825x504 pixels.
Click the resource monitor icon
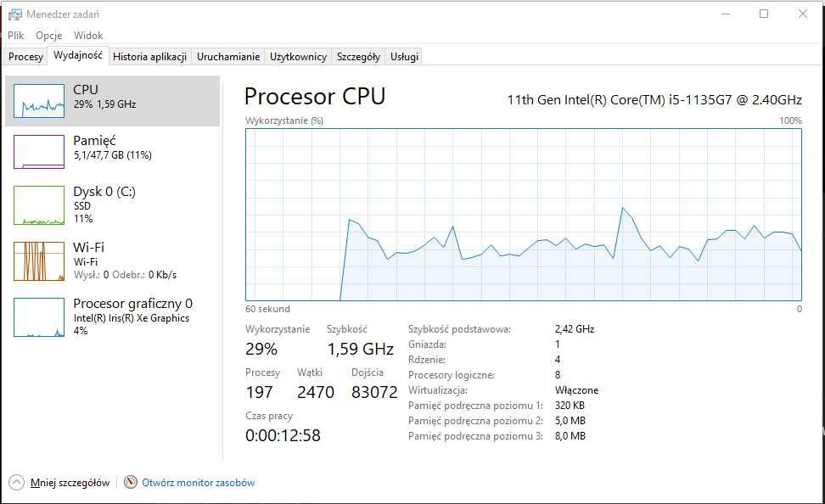click(131, 482)
